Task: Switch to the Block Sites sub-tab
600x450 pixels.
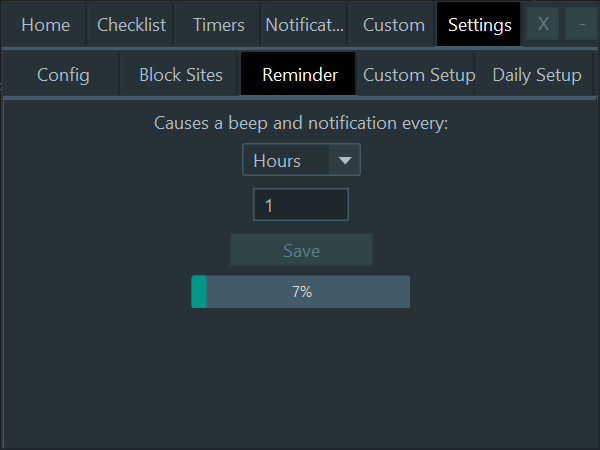Action: point(180,75)
